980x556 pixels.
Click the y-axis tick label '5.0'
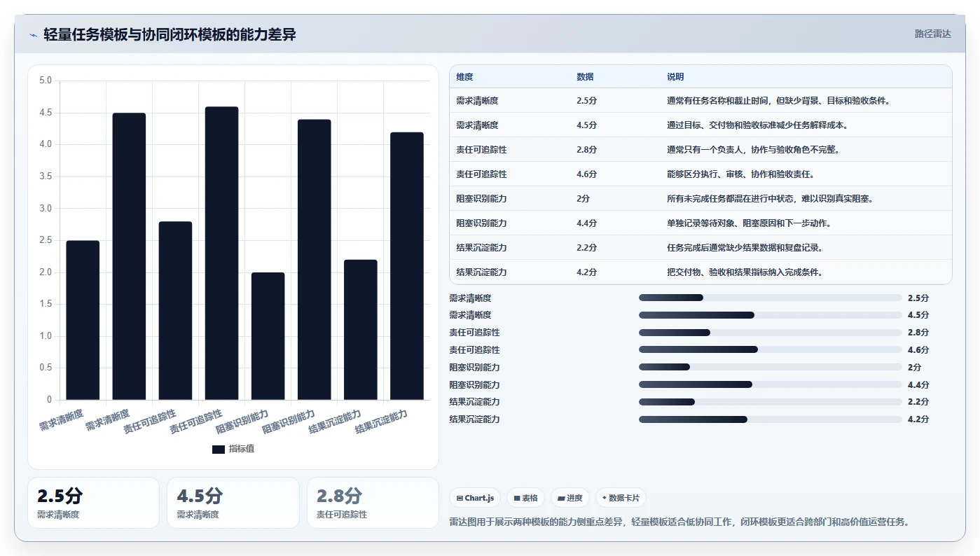click(x=46, y=81)
